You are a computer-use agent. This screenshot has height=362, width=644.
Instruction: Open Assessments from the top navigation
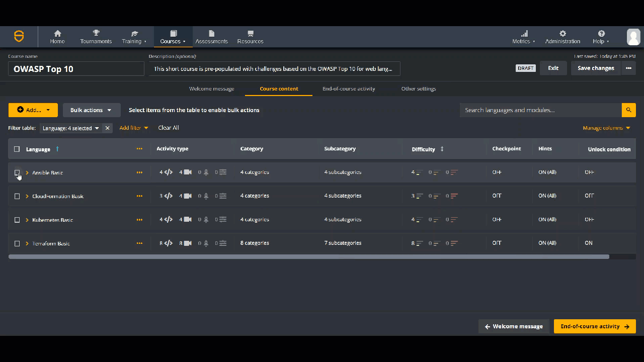pos(211,37)
